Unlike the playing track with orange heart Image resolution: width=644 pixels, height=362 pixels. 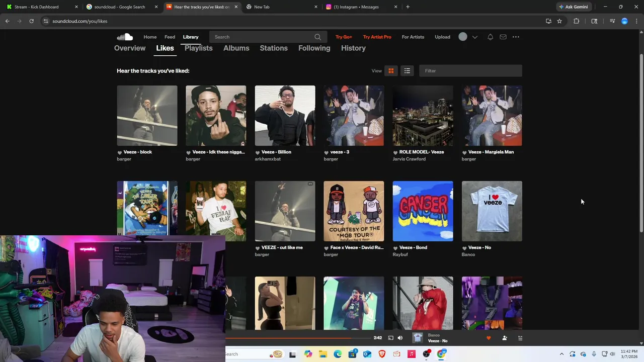(489, 338)
